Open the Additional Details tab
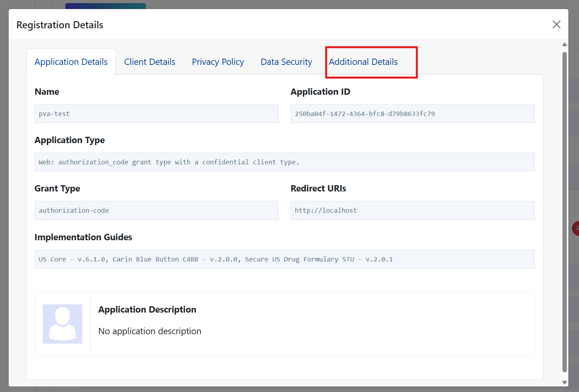The image size is (579, 392). pos(363,62)
